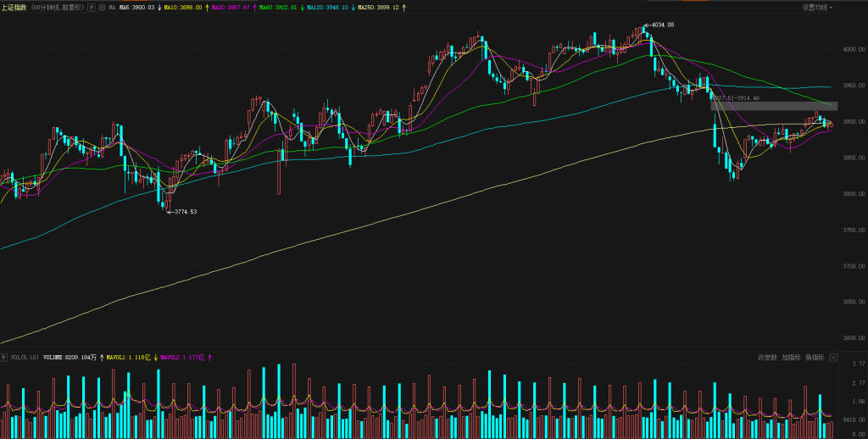Click the 4034.08 high price marker
This screenshot has height=439, width=868.
pyautogui.click(x=660, y=25)
